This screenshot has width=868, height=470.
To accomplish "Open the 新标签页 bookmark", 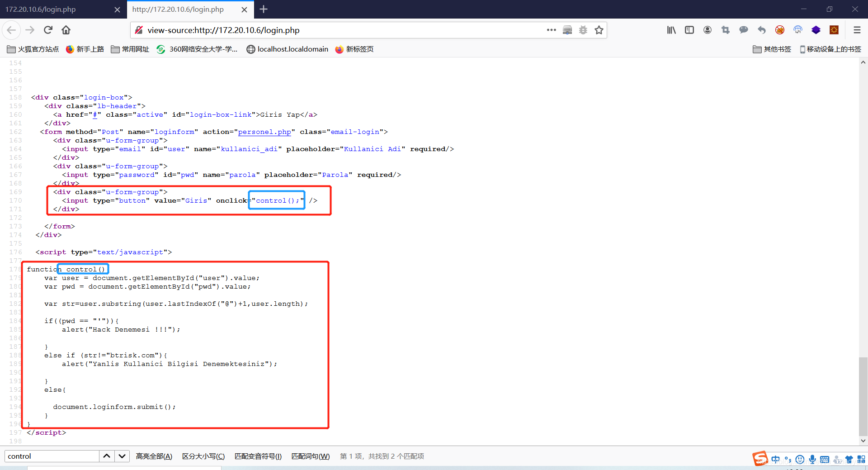I will pyautogui.click(x=354, y=49).
